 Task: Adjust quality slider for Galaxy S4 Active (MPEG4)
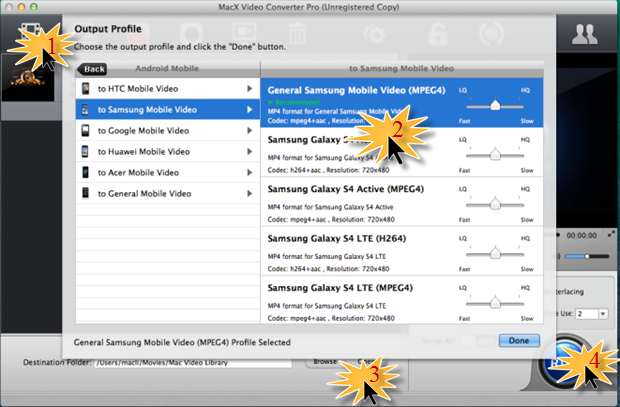(495, 205)
